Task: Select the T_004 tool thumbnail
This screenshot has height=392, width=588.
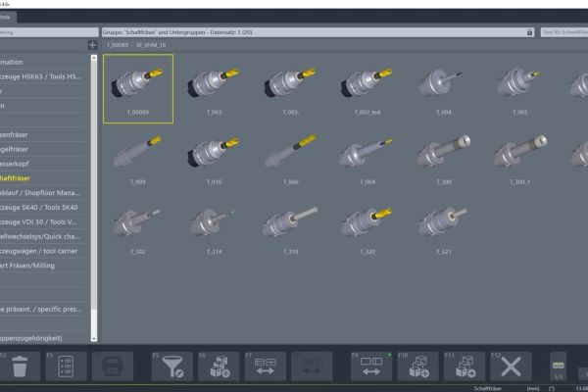Action: tap(444, 88)
